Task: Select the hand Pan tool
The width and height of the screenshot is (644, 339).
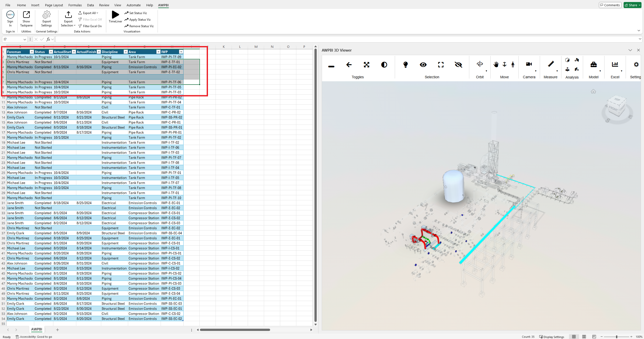Action: coord(496,64)
